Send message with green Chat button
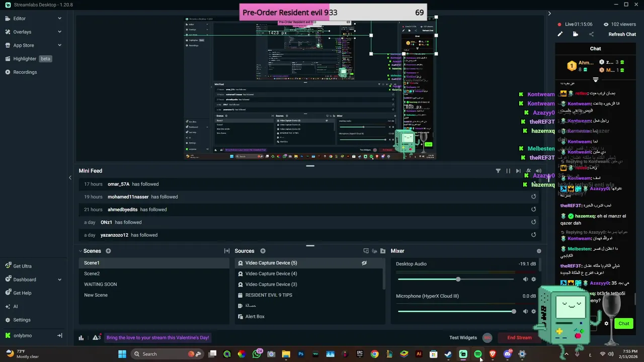Image resolution: width=644 pixels, height=362 pixels. (x=623, y=323)
